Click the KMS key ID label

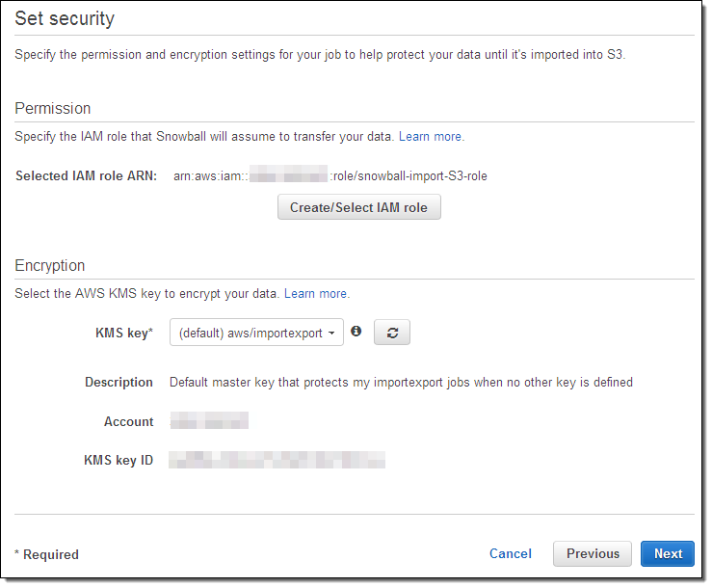tap(119, 460)
